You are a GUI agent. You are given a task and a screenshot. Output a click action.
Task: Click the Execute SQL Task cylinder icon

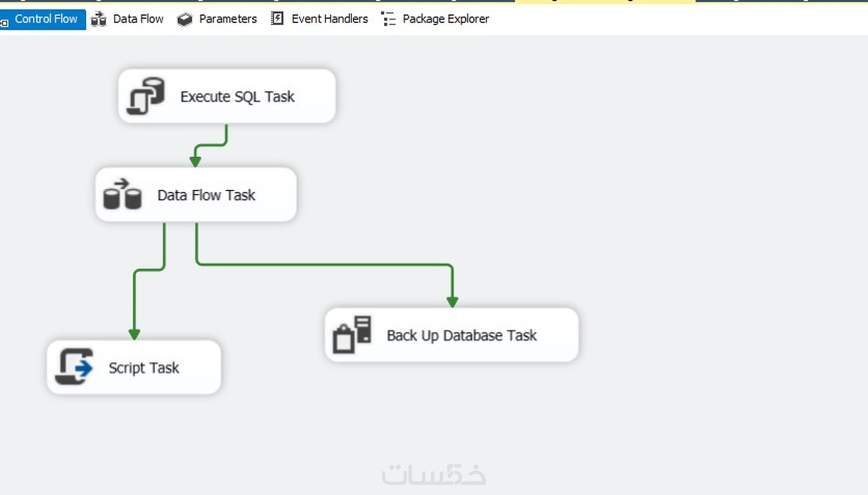146,96
